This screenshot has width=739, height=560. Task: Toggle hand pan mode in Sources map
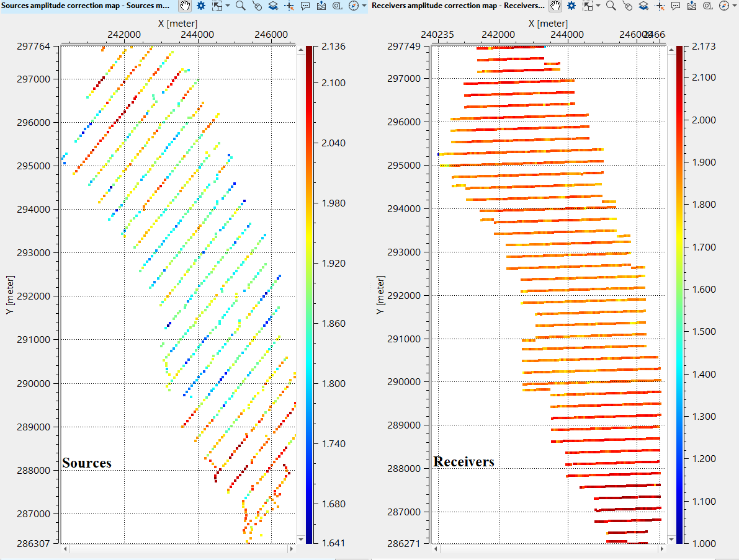[185, 6]
